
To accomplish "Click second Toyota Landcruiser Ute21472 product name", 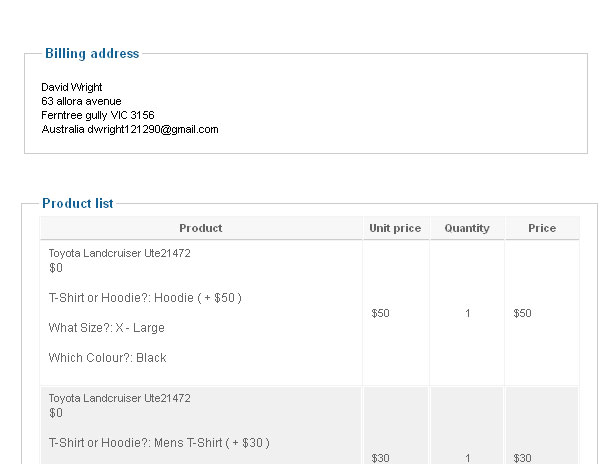I will click(x=119, y=398).
